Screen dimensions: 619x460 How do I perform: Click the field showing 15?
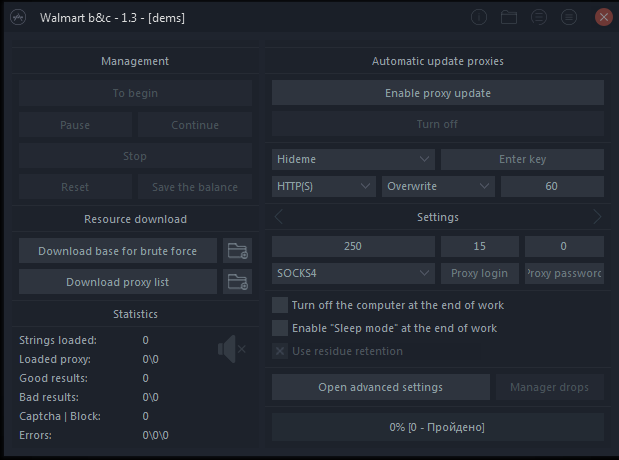click(x=480, y=246)
